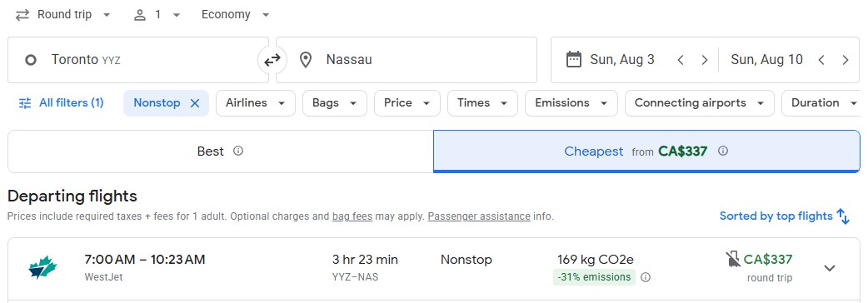Screen dimensions: 868x303
Task: Remove the Nonstop filter with its X
Action: coord(195,103)
